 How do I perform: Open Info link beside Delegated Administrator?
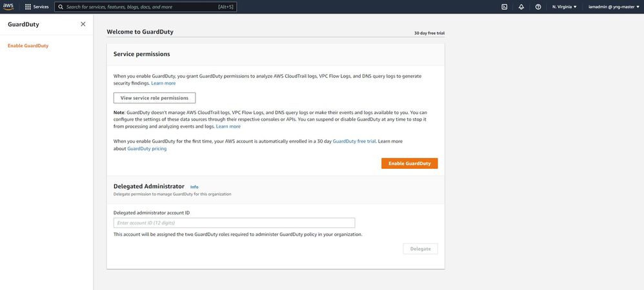point(194,187)
